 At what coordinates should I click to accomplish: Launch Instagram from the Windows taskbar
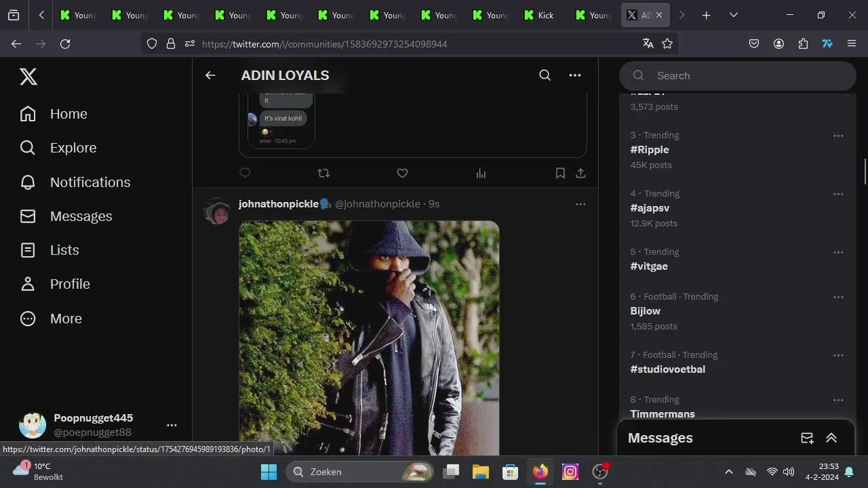[x=570, y=472]
